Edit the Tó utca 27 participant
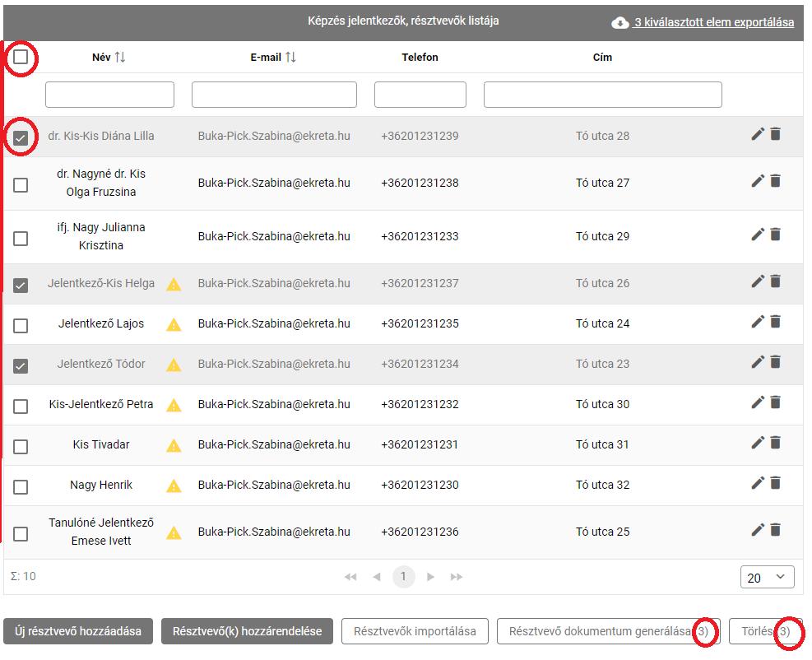 pyautogui.click(x=758, y=181)
